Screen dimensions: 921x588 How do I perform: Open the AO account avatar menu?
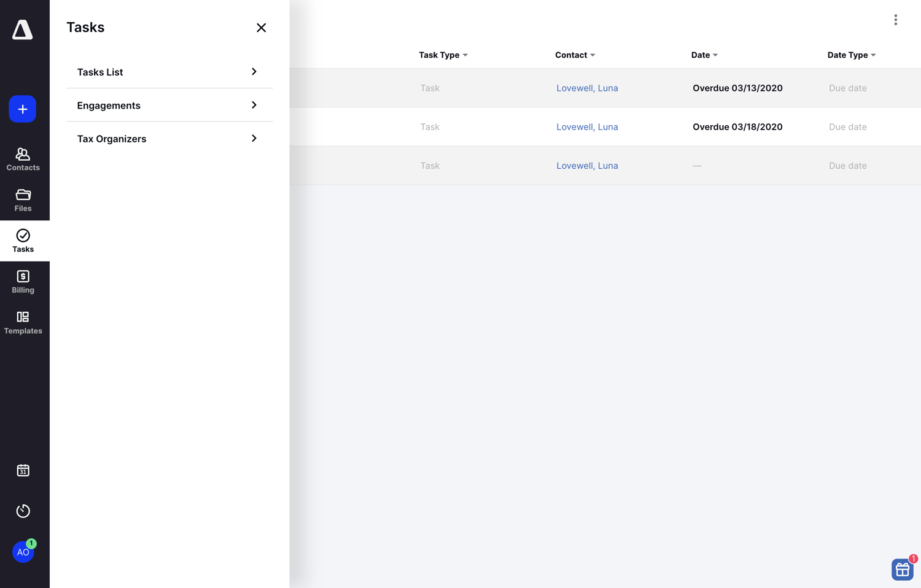tap(23, 552)
